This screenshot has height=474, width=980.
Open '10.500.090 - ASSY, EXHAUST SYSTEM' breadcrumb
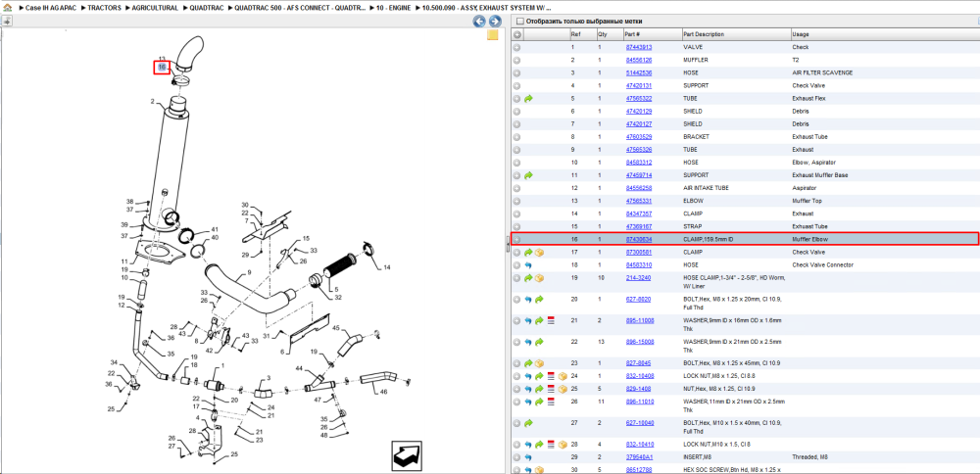coord(487,8)
